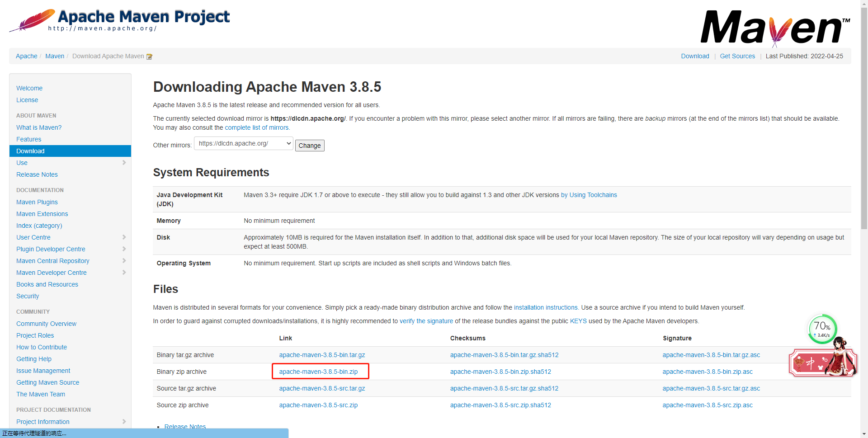Expand the Use submenu chevron

124,163
